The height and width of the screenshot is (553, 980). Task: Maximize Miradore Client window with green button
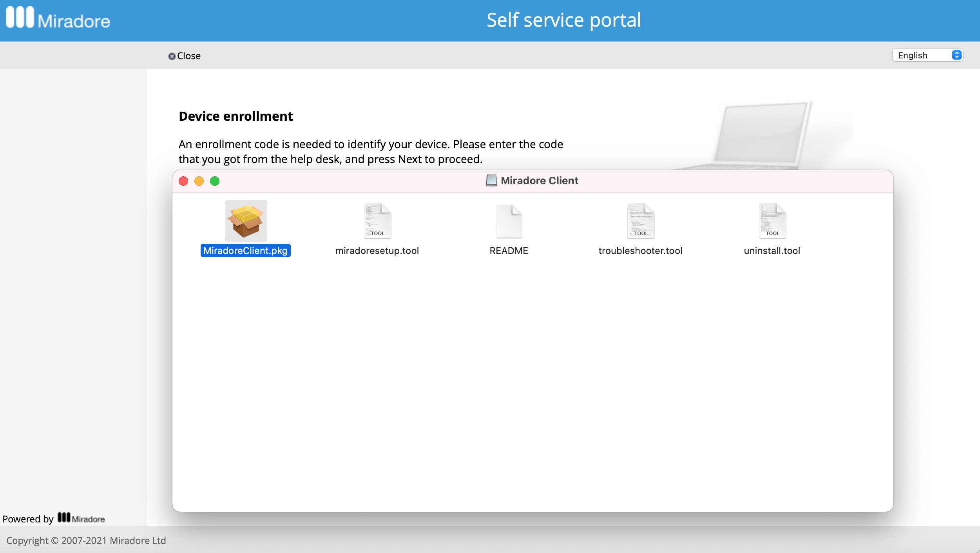[x=215, y=181]
